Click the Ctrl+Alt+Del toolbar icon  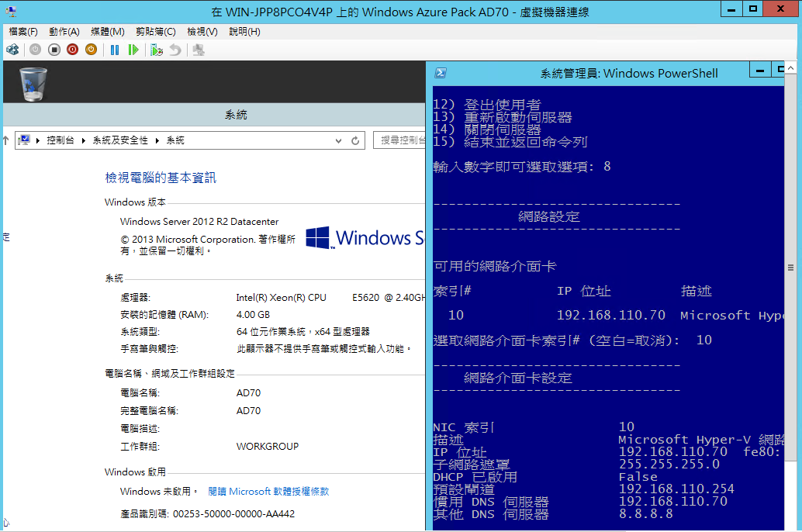(12, 50)
